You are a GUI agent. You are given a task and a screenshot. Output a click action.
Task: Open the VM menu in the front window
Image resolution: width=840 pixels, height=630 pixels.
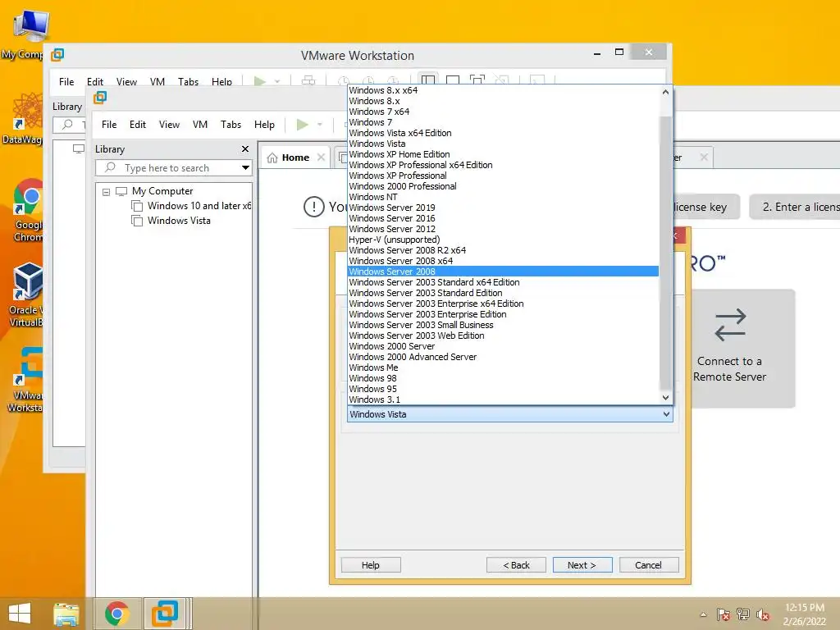200,125
